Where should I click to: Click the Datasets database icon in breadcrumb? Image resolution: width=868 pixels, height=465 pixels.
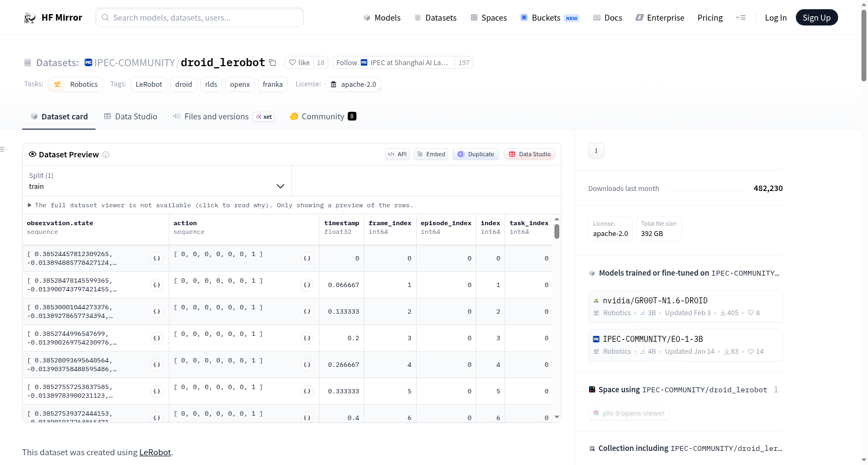coord(28,63)
